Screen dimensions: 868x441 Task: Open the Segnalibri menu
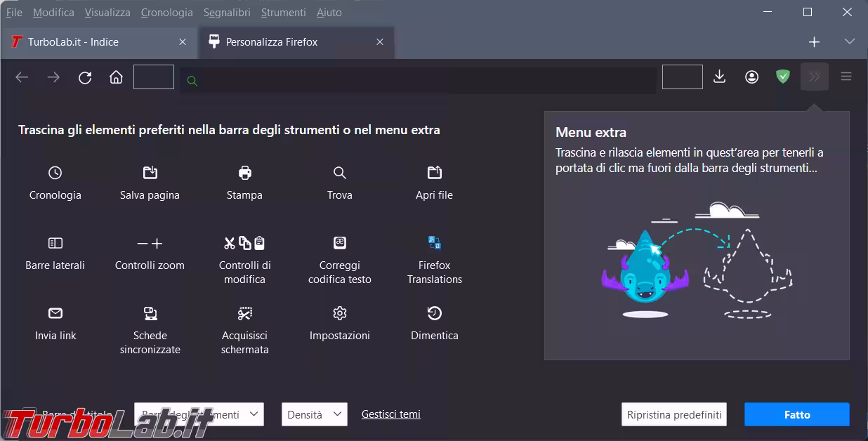click(x=226, y=13)
